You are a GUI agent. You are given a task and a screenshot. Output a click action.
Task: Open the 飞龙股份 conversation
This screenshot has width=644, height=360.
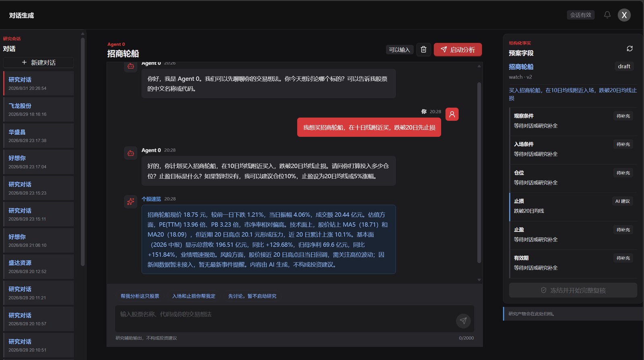coord(39,109)
